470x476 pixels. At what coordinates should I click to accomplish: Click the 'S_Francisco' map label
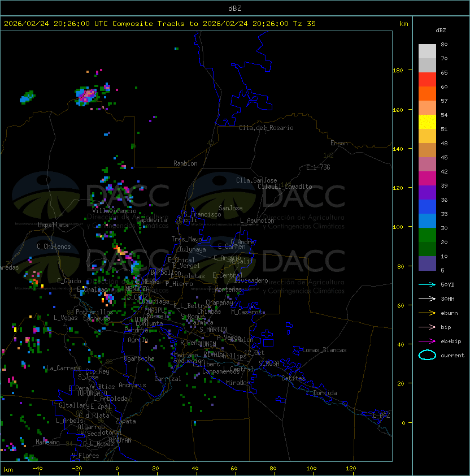[x=202, y=214]
